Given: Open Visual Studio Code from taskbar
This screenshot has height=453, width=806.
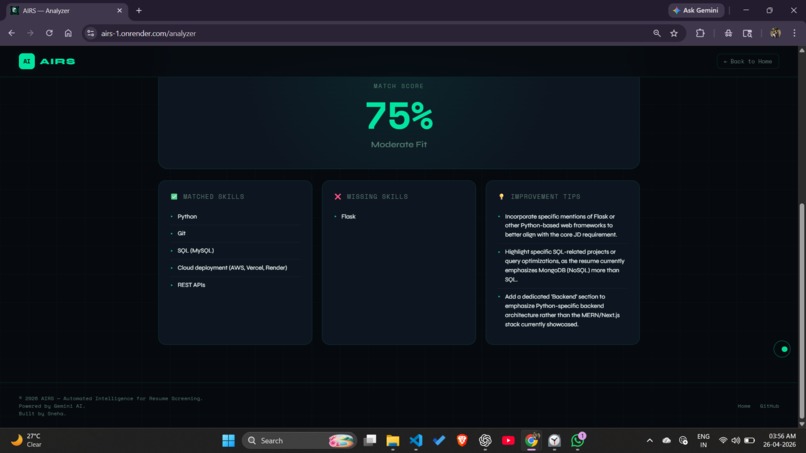Looking at the screenshot, I should 416,440.
